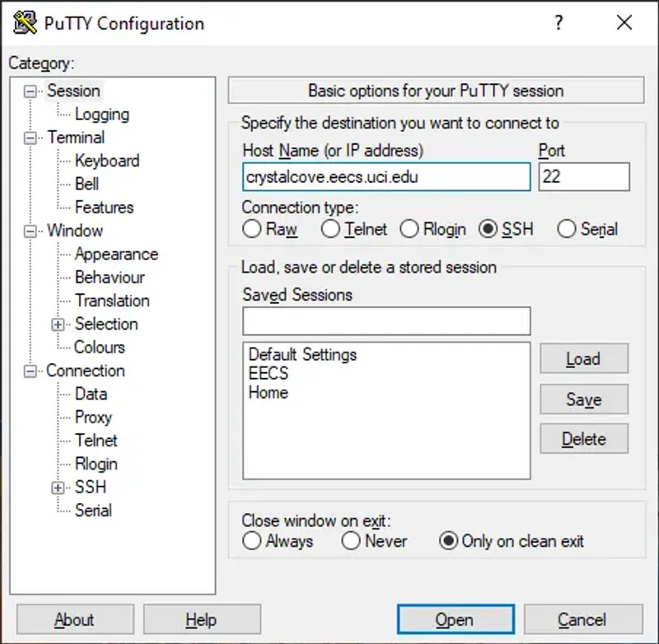Click inside the Port number field

coord(584,177)
